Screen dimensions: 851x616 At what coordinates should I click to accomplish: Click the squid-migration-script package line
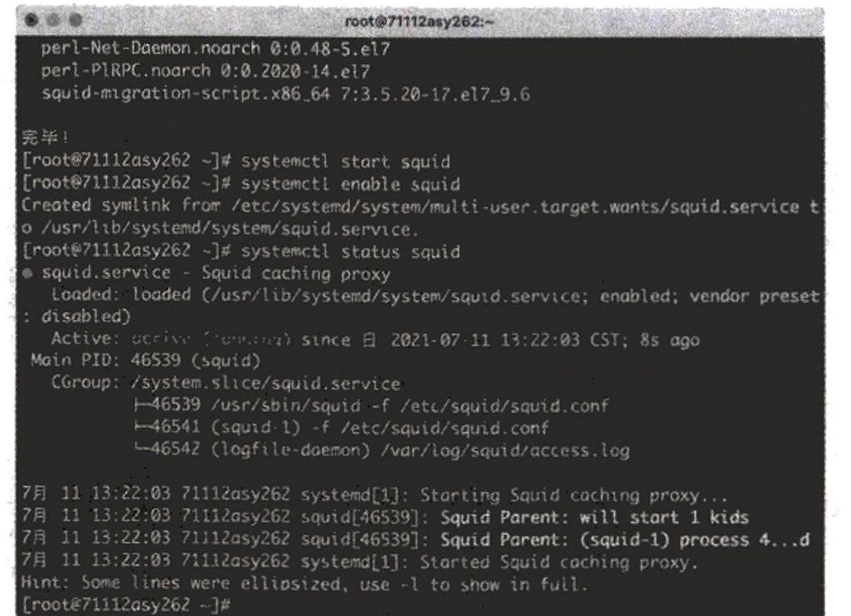286,94
